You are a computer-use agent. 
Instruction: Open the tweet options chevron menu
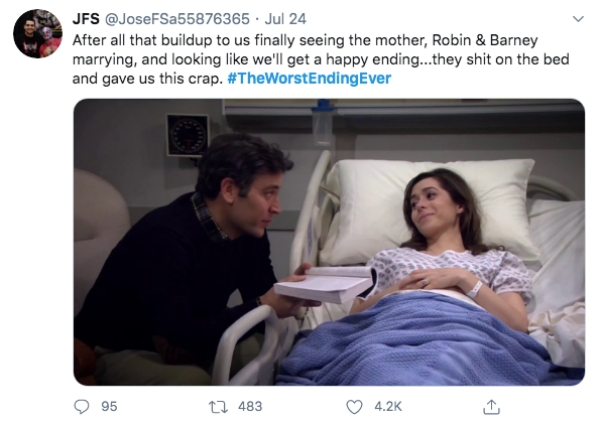click(x=577, y=19)
